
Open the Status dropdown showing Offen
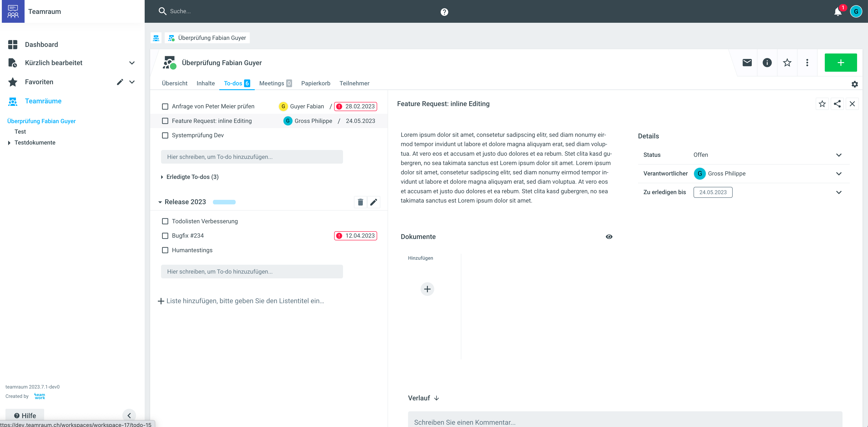[x=838, y=155]
